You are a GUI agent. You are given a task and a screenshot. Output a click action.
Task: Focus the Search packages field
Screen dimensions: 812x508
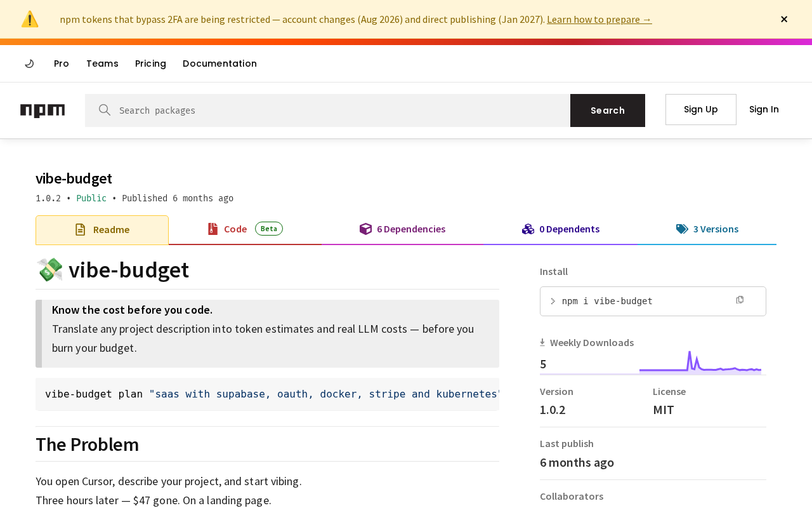(327, 110)
